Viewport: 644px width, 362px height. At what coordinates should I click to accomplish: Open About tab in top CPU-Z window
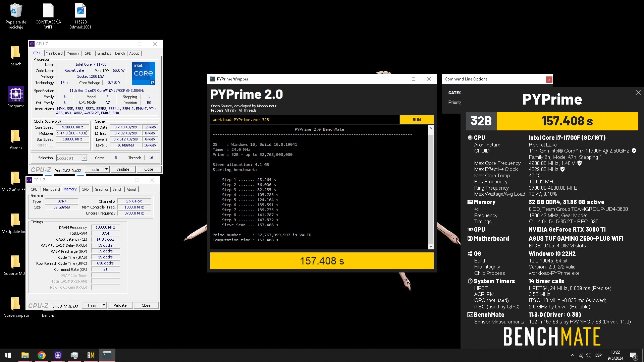[134, 53]
